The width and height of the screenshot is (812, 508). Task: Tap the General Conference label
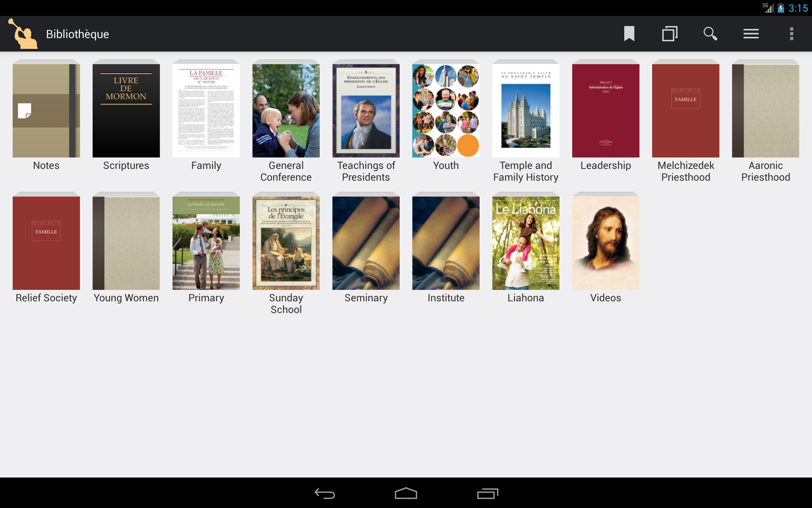point(286,171)
